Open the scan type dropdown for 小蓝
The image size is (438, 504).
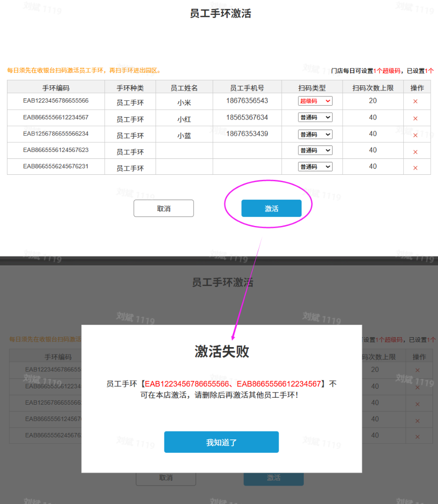pyautogui.click(x=315, y=135)
